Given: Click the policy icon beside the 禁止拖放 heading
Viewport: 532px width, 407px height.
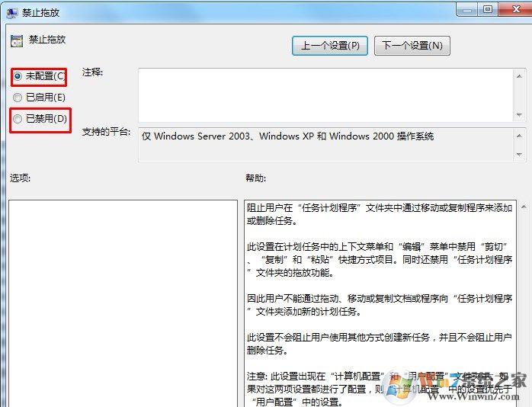Looking at the screenshot, I should point(17,40).
